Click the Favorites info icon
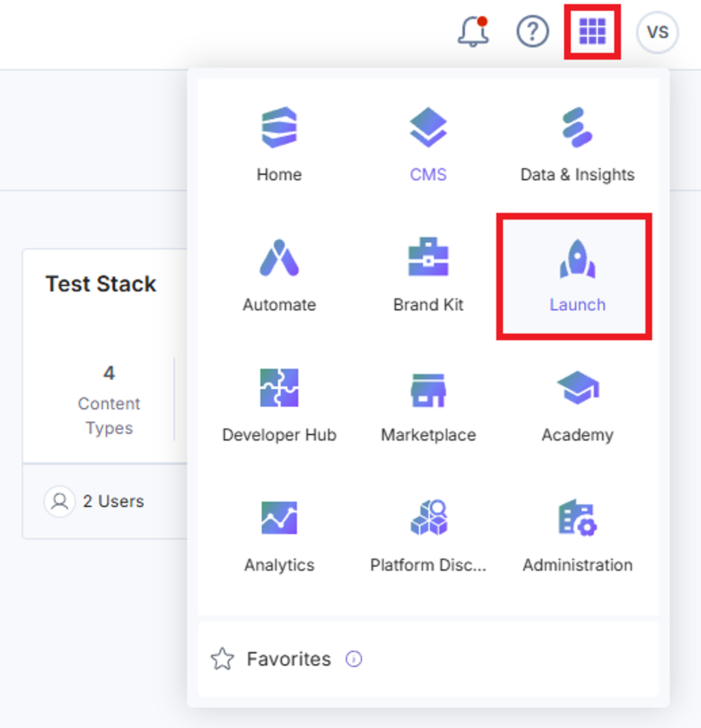This screenshot has height=728, width=701. 353,659
